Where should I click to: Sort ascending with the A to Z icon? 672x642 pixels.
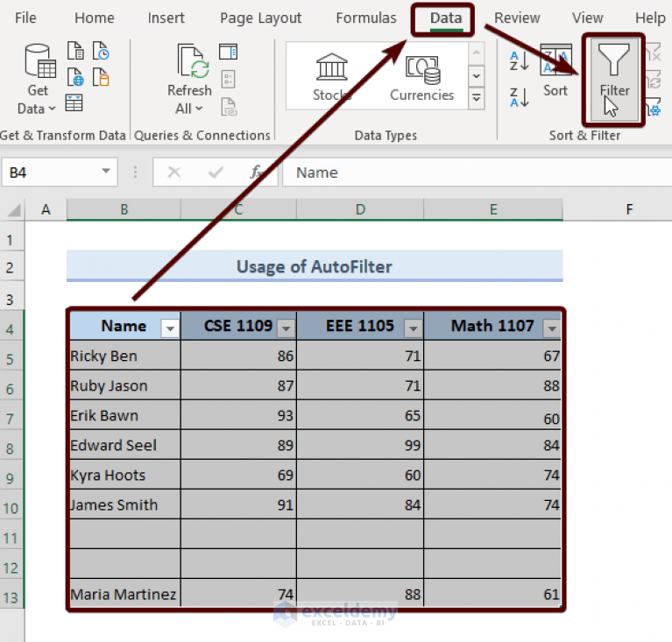point(520,60)
